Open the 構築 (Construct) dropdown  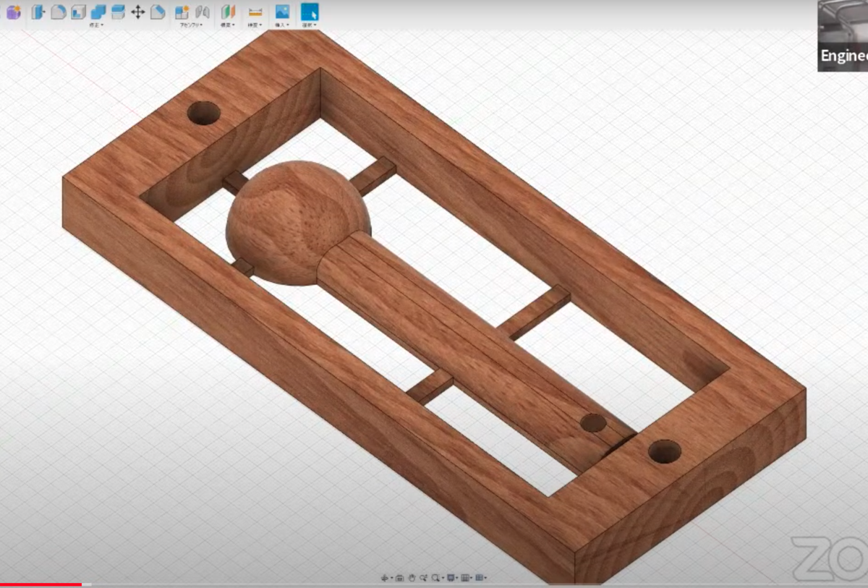(227, 25)
